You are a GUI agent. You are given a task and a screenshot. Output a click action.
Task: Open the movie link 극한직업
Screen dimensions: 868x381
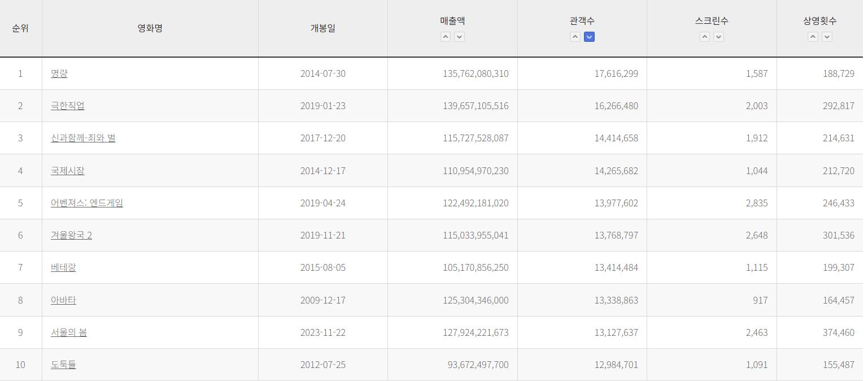coord(68,106)
